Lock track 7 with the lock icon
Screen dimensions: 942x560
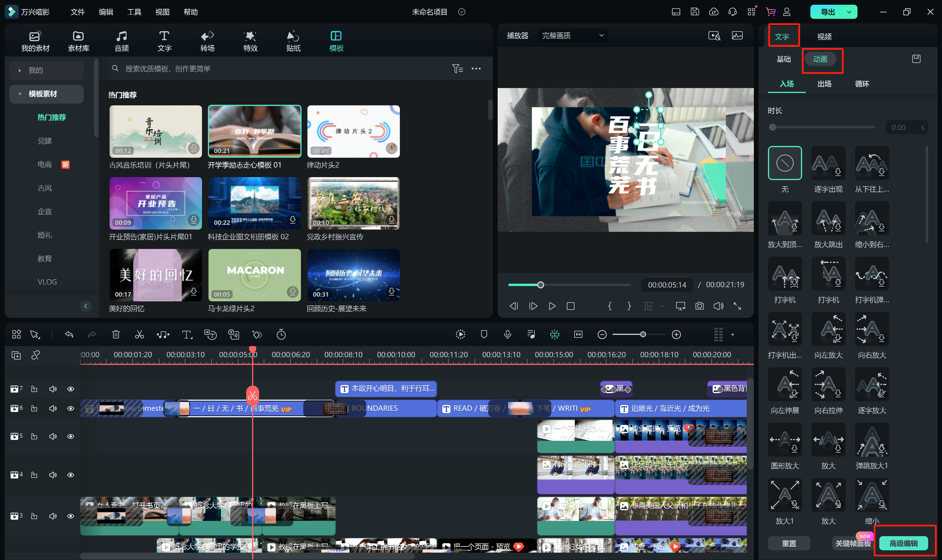tap(34, 389)
